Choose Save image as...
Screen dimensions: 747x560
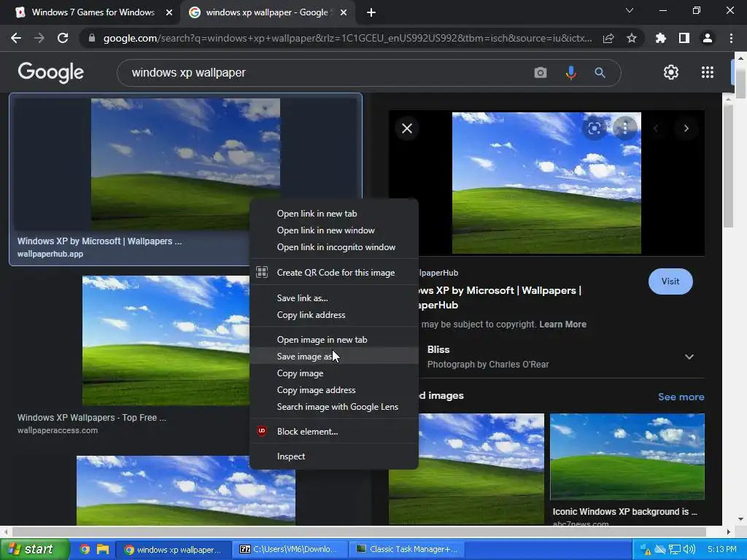(334, 356)
